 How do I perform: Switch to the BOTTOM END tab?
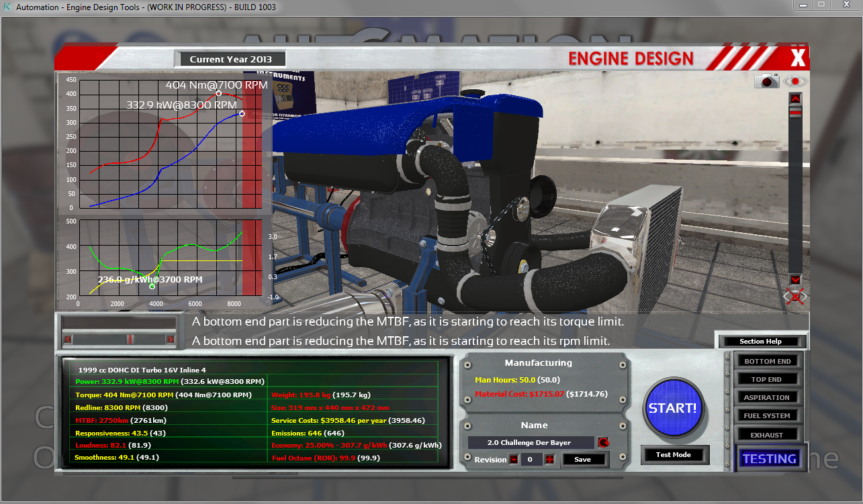[x=767, y=361]
